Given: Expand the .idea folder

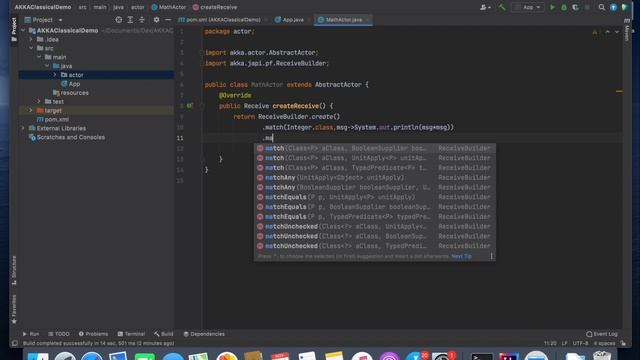Looking at the screenshot, I should (31, 40).
